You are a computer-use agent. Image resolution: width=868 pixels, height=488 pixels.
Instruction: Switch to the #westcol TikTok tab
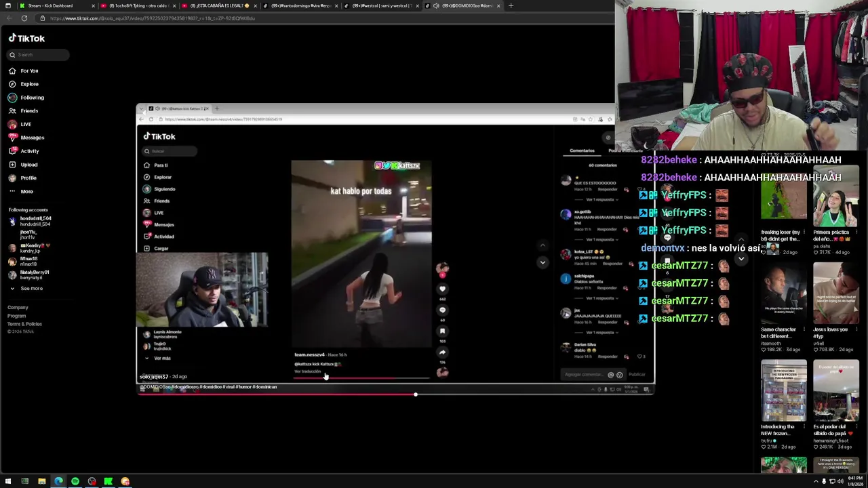click(381, 5)
